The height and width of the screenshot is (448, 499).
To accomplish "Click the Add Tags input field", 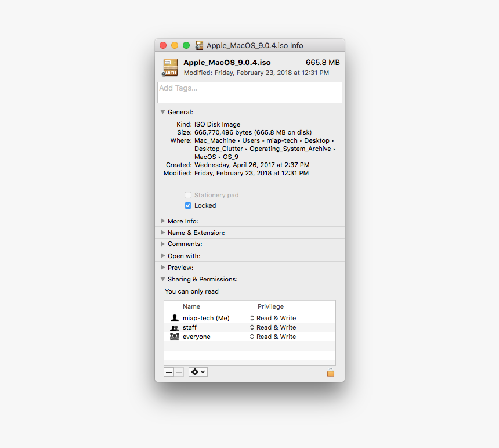I will 250,93.
